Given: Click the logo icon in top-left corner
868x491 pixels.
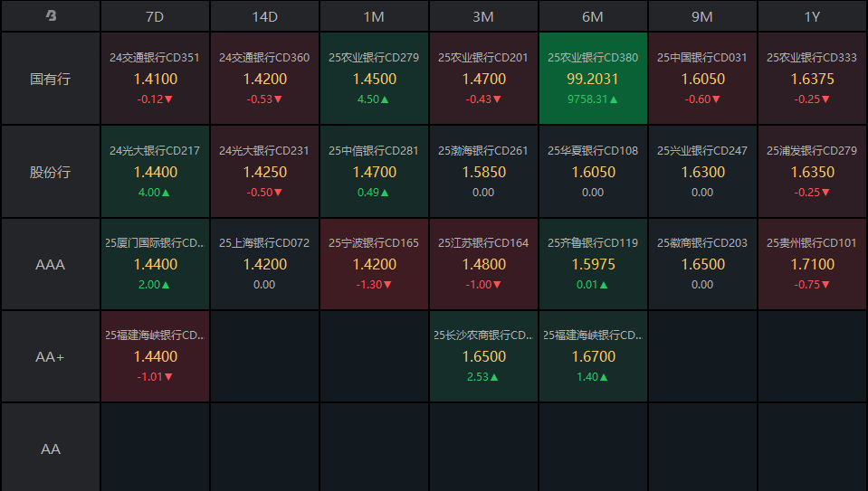Looking at the screenshot, I should coord(51,16).
